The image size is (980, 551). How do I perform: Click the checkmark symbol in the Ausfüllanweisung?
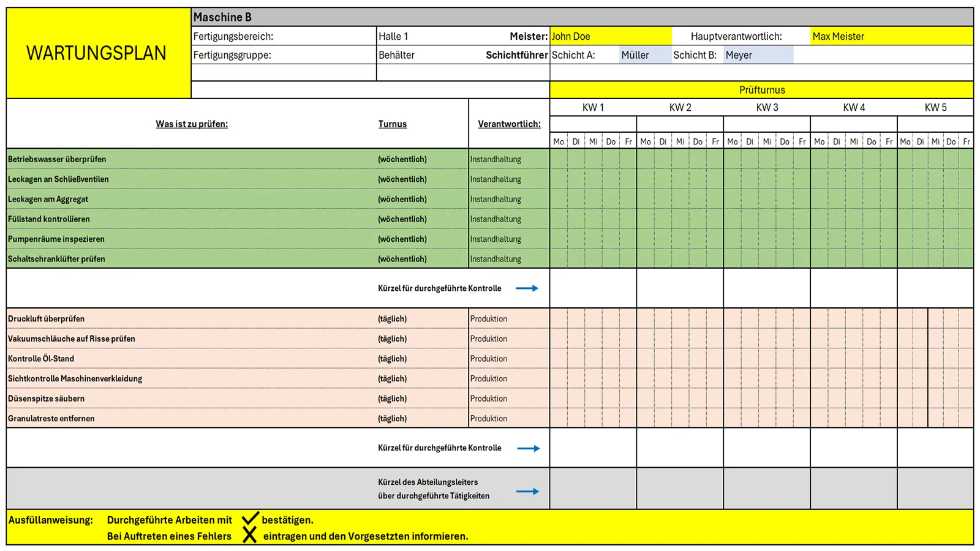click(x=251, y=519)
